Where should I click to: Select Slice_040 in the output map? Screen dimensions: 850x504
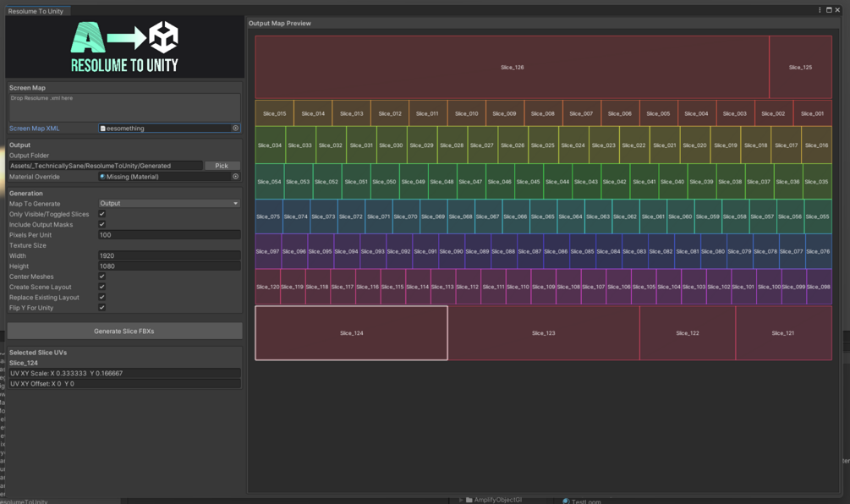(672, 182)
